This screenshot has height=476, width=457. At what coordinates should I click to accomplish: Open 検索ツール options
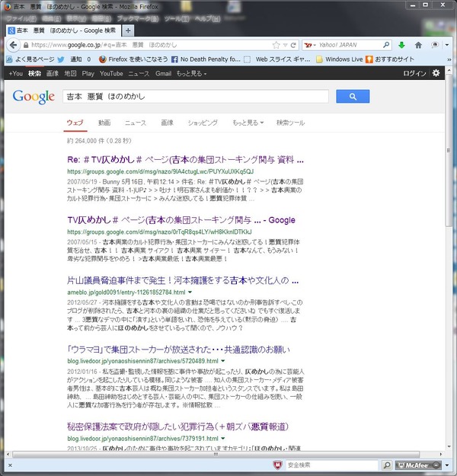pos(290,123)
